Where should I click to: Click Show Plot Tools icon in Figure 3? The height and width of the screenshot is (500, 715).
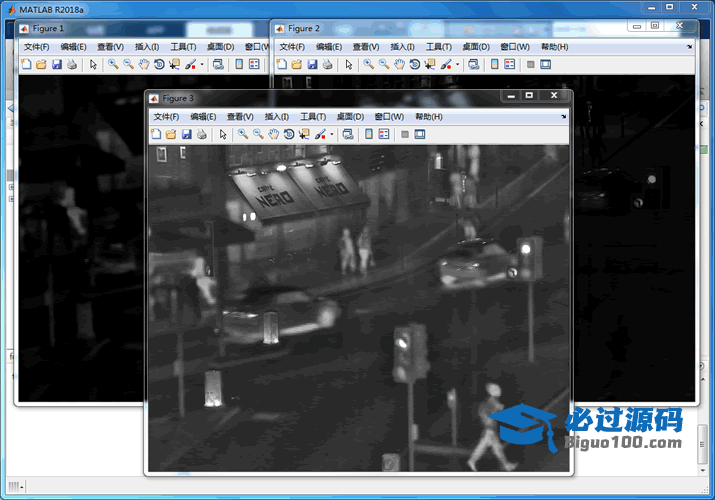coord(420,134)
